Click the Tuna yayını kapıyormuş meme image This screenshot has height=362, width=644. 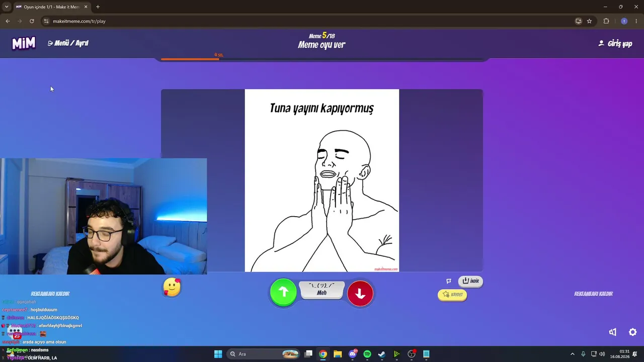tap(322, 180)
